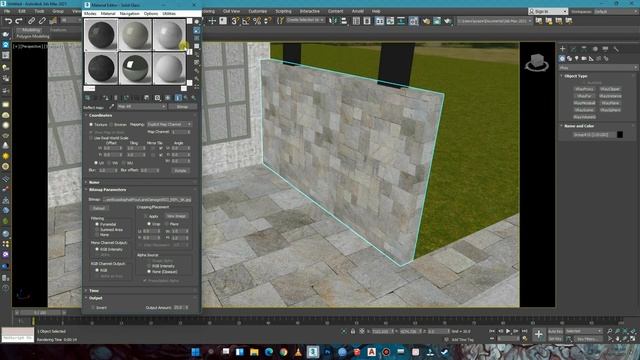Click the bitmap file path button
Screen dimensions: 640x360
[147, 200]
